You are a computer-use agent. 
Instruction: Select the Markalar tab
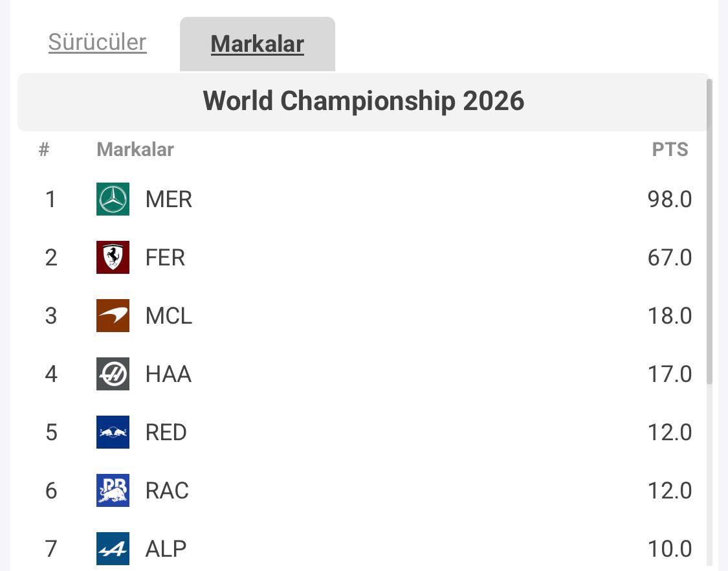[x=257, y=44]
